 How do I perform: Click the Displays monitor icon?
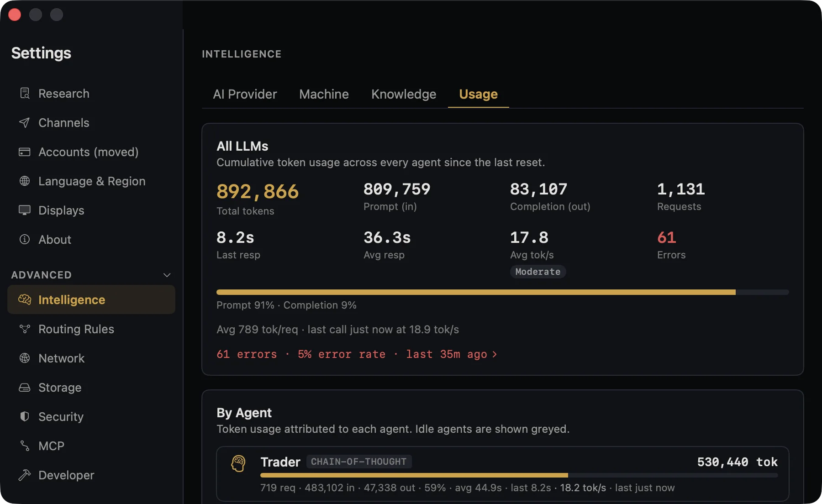[x=25, y=210]
